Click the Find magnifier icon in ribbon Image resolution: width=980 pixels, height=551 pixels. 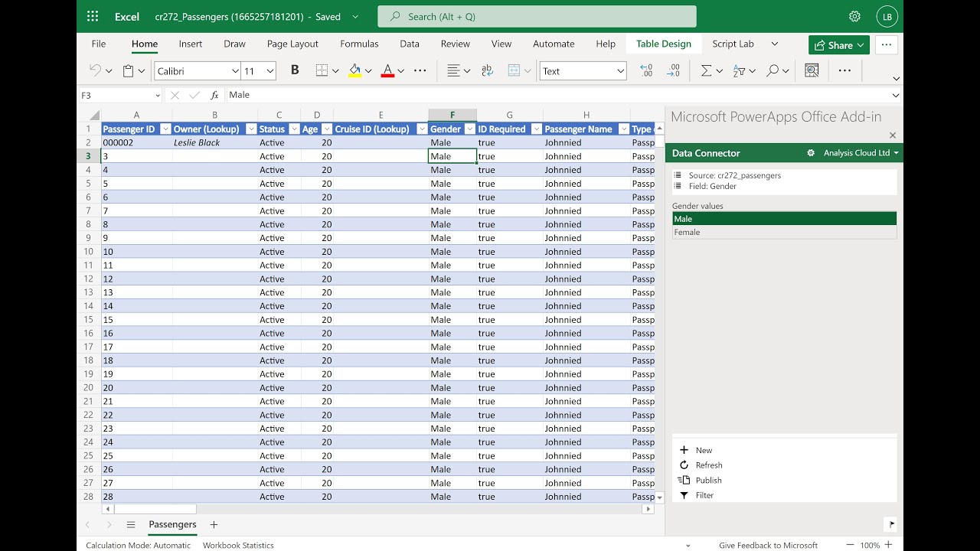click(x=773, y=70)
